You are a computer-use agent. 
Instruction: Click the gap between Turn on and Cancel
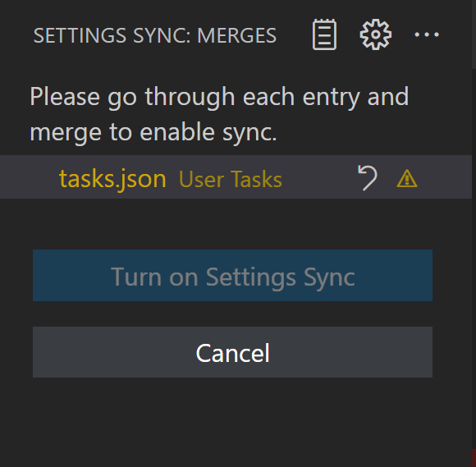(x=232, y=314)
